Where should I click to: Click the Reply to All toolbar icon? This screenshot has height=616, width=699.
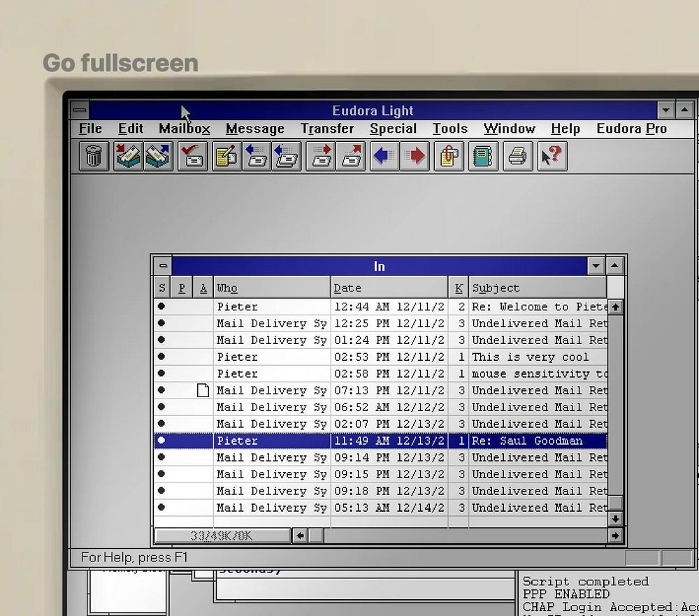click(x=286, y=156)
